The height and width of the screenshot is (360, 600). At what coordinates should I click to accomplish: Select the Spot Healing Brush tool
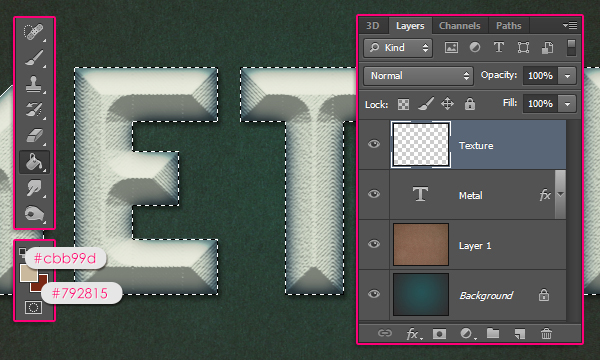(x=34, y=32)
